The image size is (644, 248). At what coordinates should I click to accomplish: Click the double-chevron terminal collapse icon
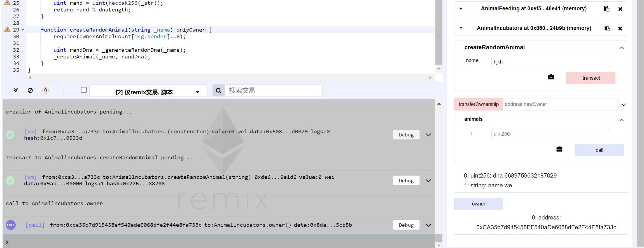(x=16, y=90)
